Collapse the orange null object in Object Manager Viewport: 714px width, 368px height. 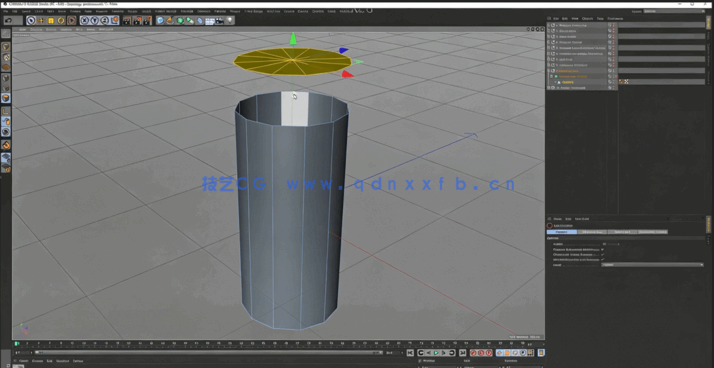(x=549, y=71)
